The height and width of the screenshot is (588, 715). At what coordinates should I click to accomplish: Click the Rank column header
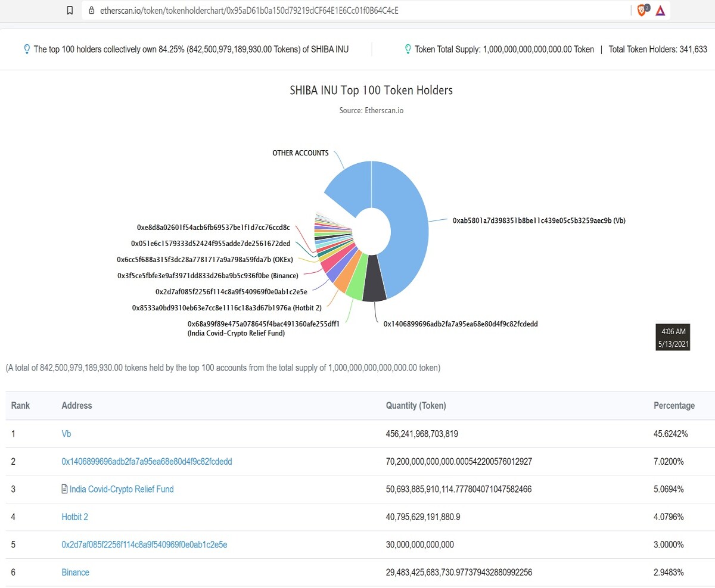pos(20,406)
